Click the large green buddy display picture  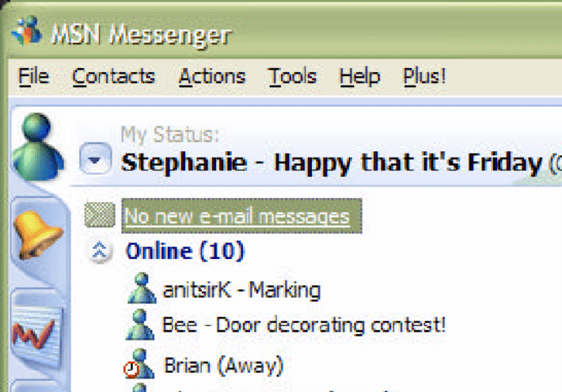point(38,147)
